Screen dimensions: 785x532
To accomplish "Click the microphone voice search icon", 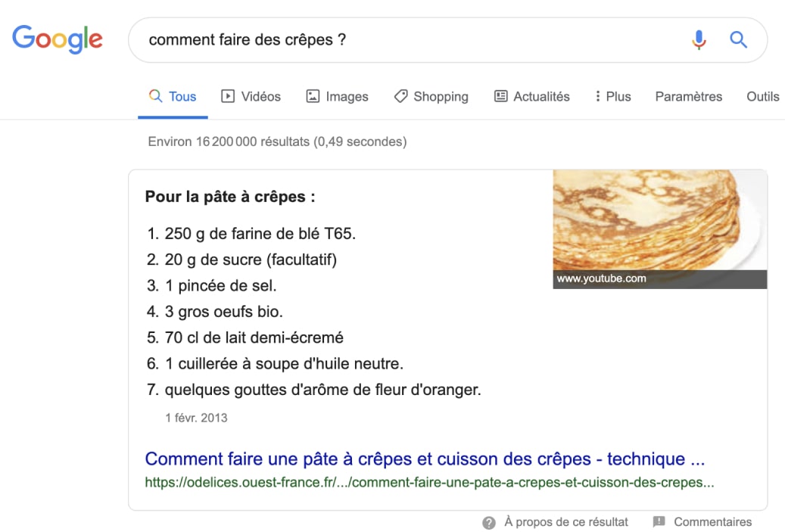I will (x=699, y=40).
